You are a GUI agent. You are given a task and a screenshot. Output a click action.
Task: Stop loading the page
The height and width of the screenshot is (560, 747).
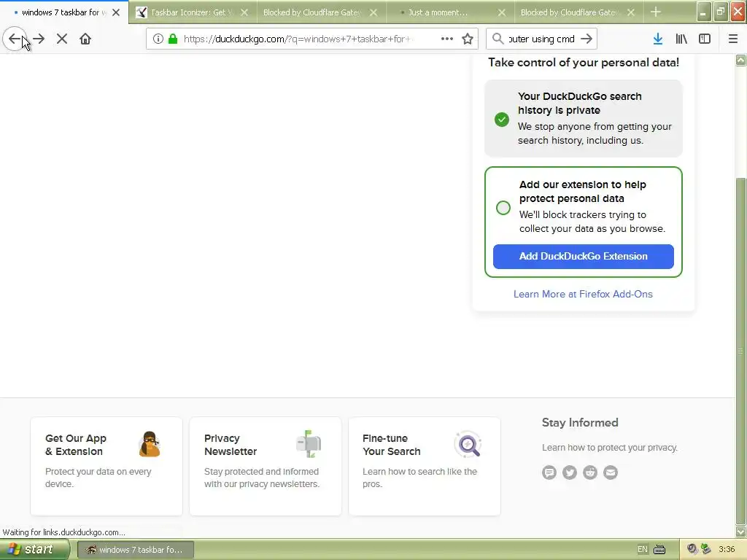click(62, 39)
